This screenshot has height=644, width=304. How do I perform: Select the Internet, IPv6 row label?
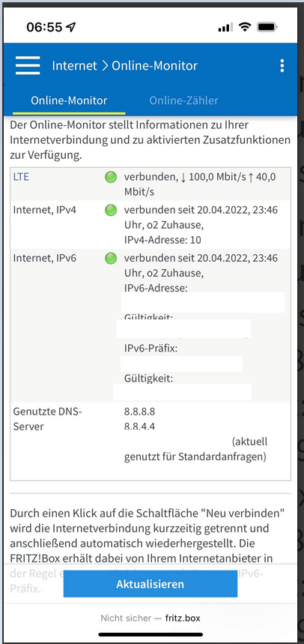(45, 259)
